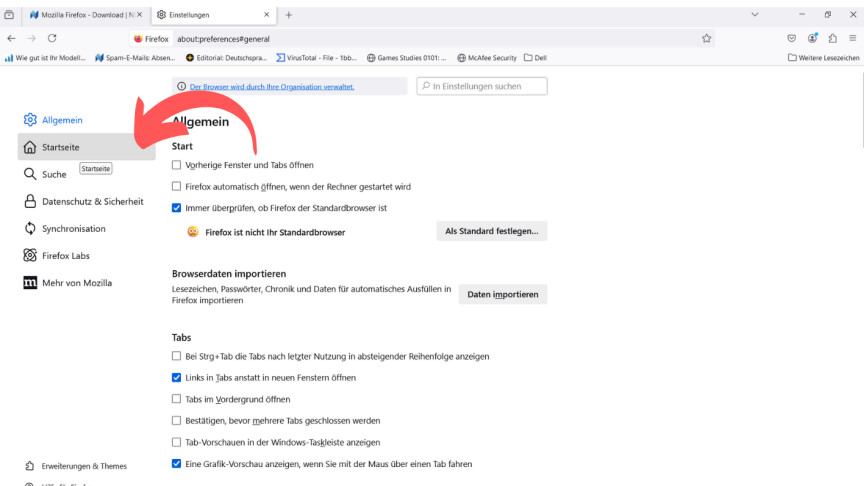Screen dimensions: 864x486
Task: Enable Strg+Tab recent order checkbox
Action: [176, 356]
